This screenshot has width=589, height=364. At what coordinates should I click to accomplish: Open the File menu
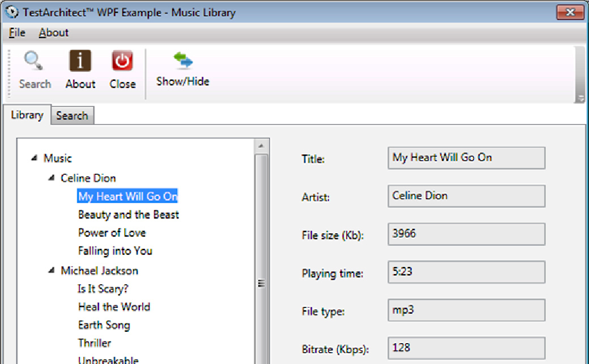coord(17,33)
